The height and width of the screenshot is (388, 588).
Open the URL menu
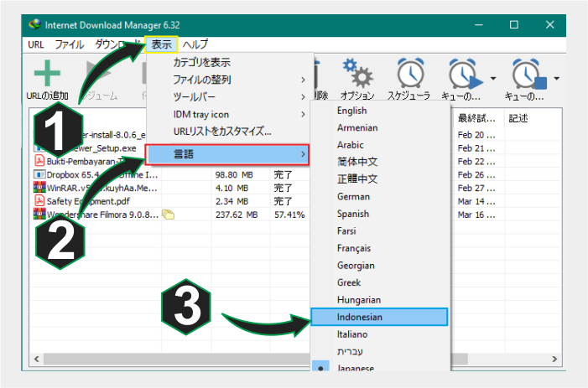(36, 44)
